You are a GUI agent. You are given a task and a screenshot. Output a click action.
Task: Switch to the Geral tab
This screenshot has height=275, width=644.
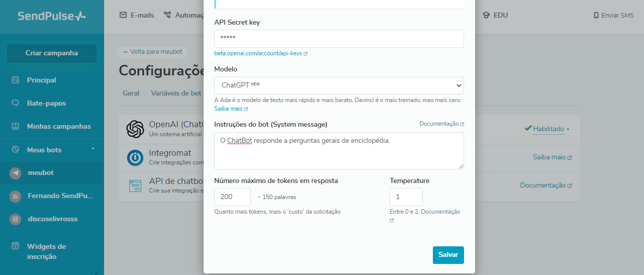point(131,93)
